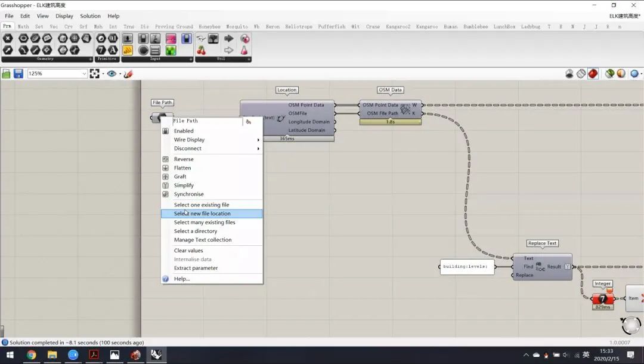Select the Button component icon in Input
Image resolution: width=644 pixels, height=364 pixels.
143,50
